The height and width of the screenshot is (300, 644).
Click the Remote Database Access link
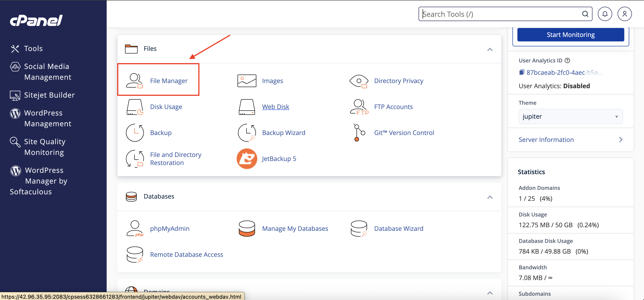coord(186,254)
